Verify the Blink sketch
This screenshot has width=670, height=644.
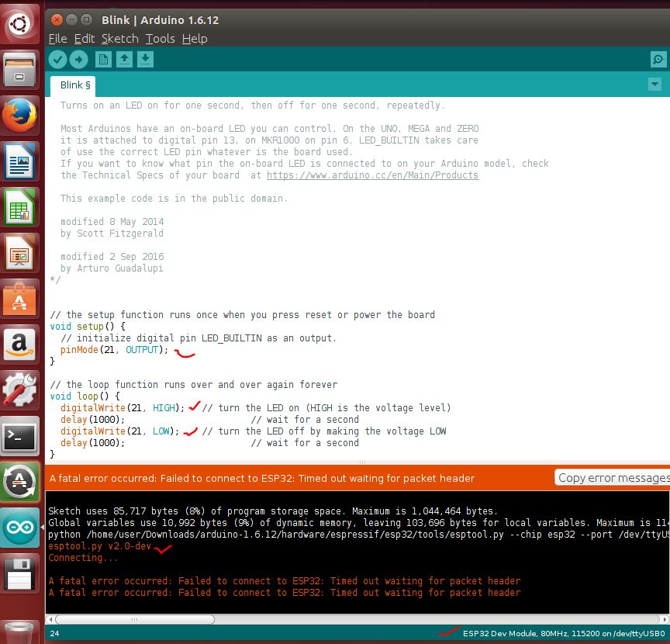(57, 59)
